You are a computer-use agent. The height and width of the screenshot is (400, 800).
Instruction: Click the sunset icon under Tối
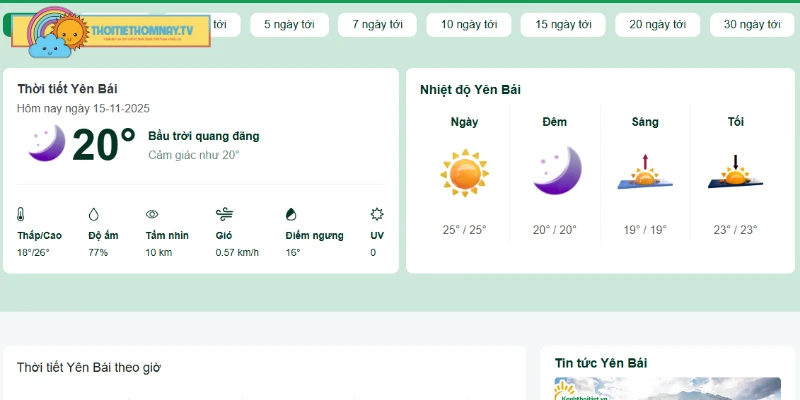click(735, 172)
